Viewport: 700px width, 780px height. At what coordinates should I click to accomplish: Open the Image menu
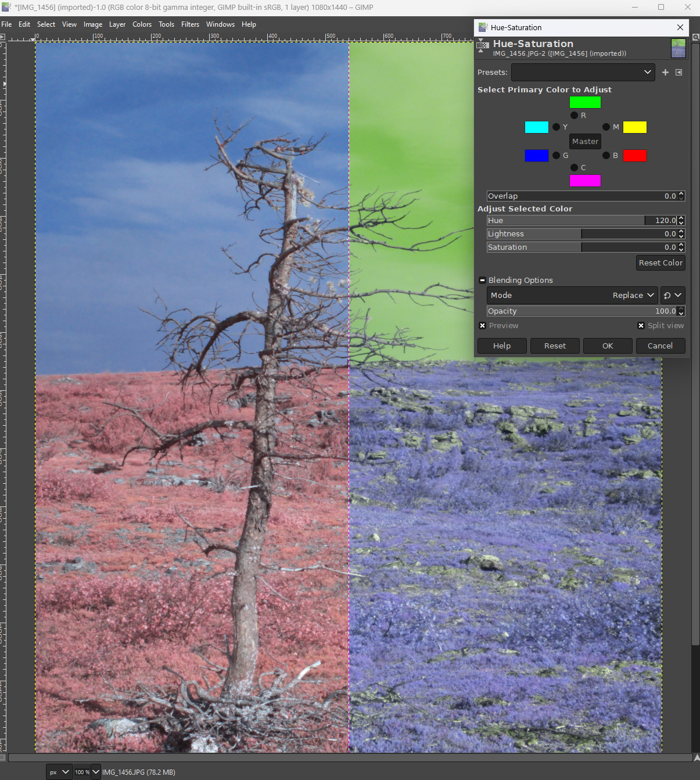[93, 24]
